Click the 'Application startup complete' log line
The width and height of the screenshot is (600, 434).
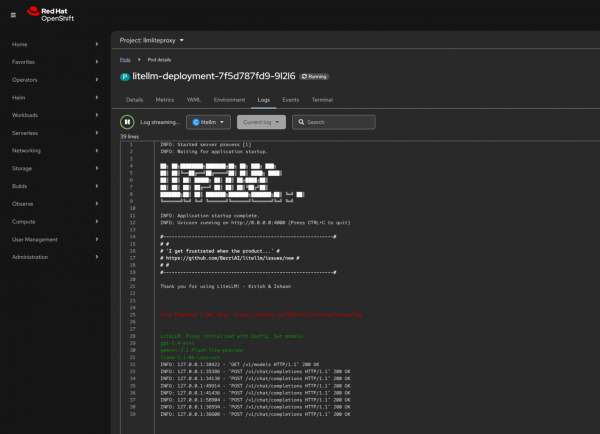point(210,215)
